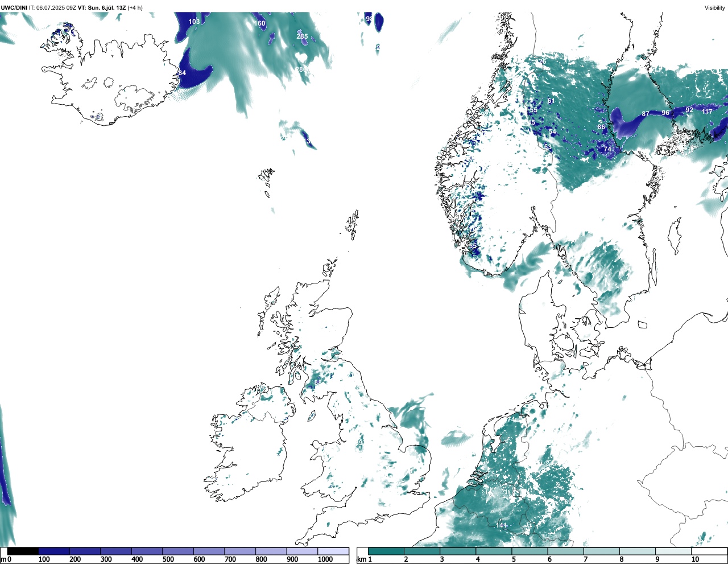The image size is (728, 564).
Task: Pick the 7–8 km pale teal swatch
Action: [x=601, y=551]
